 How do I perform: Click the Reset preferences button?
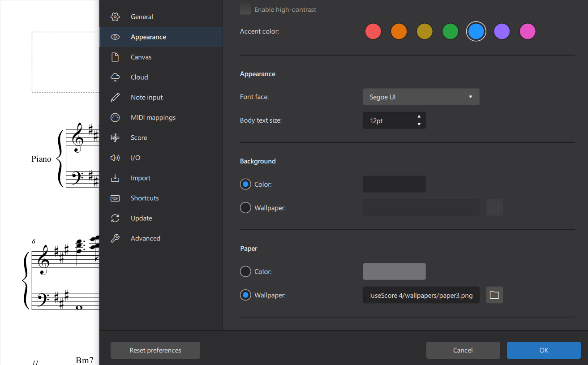[155, 350]
